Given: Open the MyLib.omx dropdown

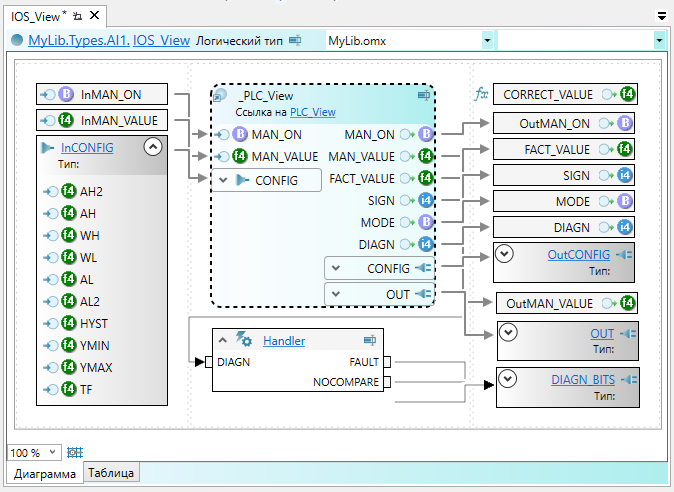Looking at the screenshot, I should [x=487, y=40].
